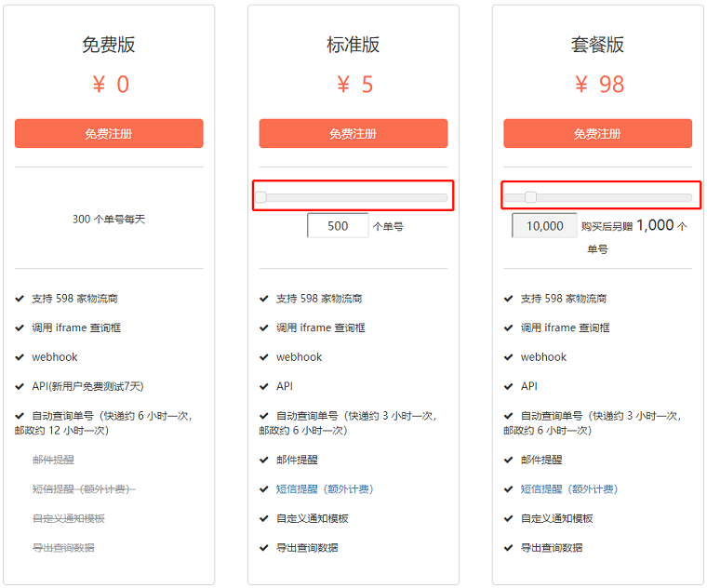Click checkmark beside 支持 598 家物流商 in 免费版
This screenshot has width=707, height=588.
[20, 299]
